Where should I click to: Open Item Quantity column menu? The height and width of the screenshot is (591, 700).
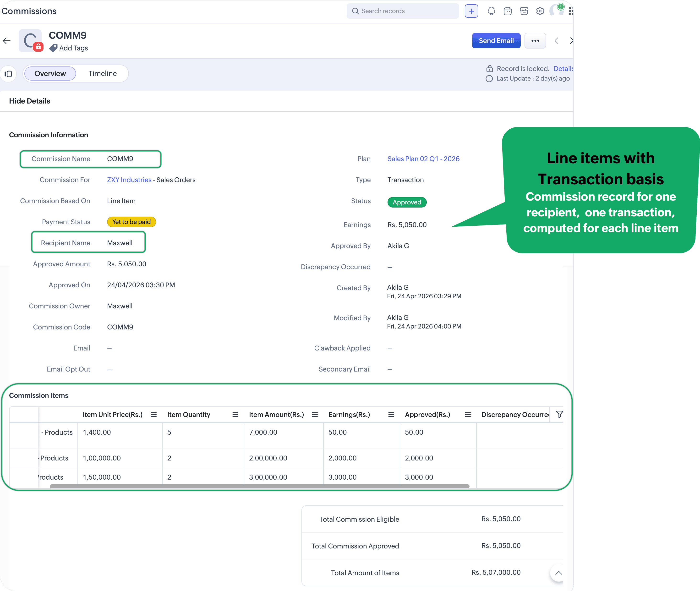(x=235, y=414)
